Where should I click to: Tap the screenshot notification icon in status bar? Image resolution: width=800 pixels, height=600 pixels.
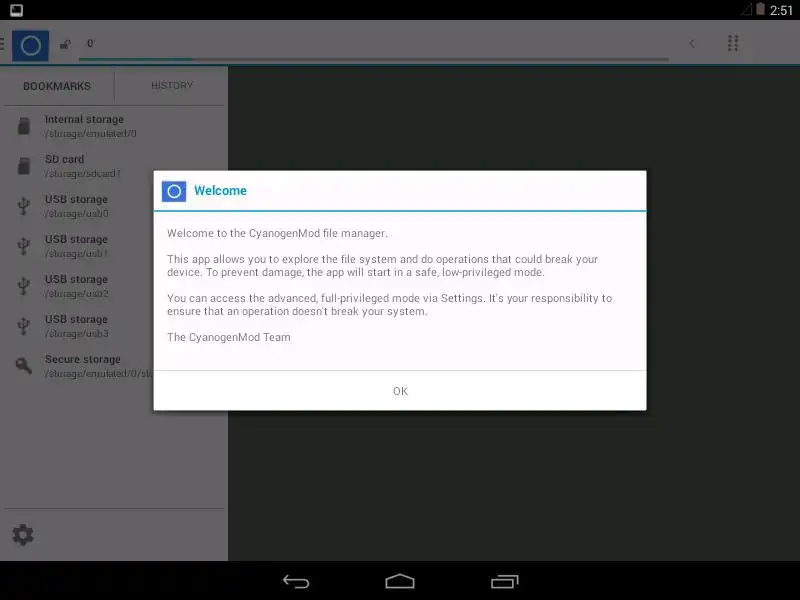[x=16, y=10]
